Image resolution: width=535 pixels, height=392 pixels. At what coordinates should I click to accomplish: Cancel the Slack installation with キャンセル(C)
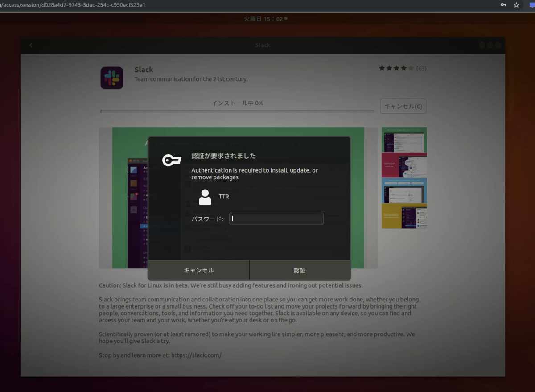[x=403, y=106]
